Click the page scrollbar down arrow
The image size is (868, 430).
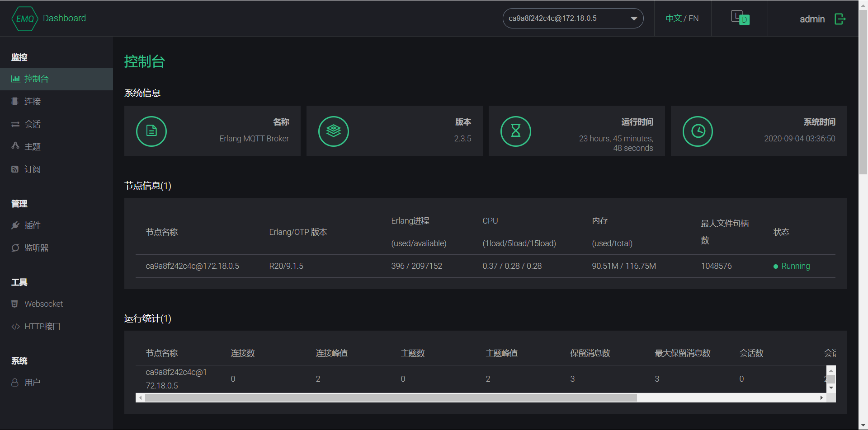click(x=863, y=425)
